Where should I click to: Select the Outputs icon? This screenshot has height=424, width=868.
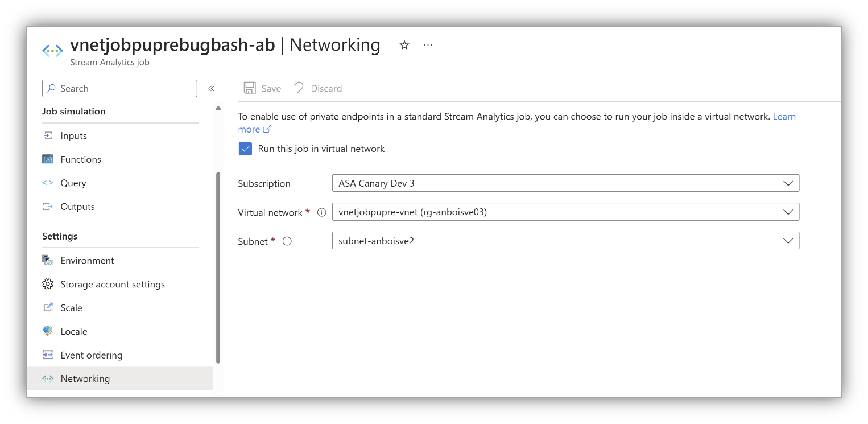pos(48,207)
